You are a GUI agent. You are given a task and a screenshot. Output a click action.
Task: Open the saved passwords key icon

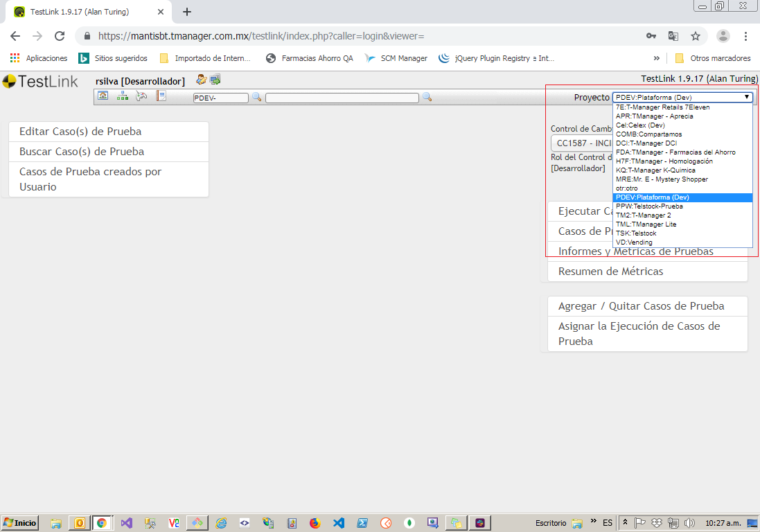(x=651, y=36)
